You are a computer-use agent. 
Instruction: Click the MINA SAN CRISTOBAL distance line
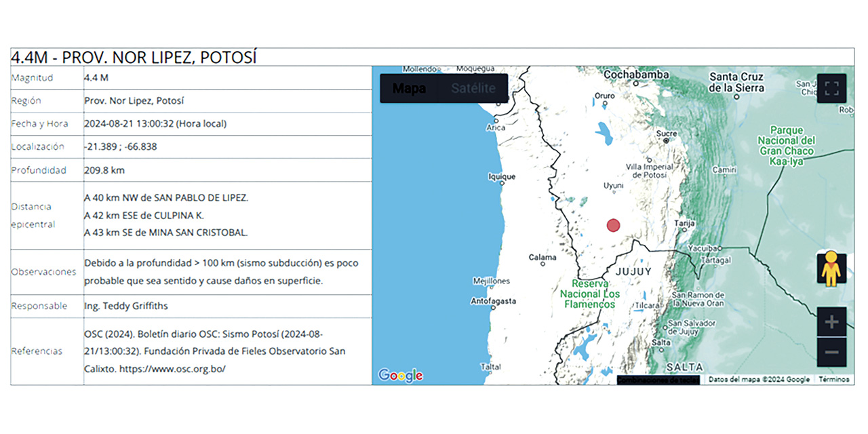[166, 233]
